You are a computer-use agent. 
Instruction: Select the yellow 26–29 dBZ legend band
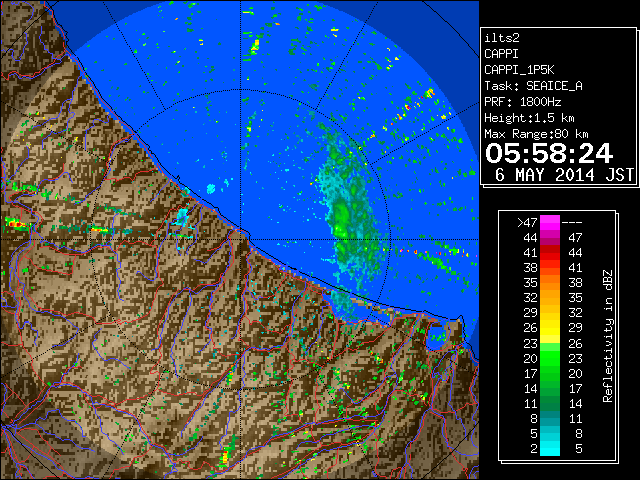550,328
